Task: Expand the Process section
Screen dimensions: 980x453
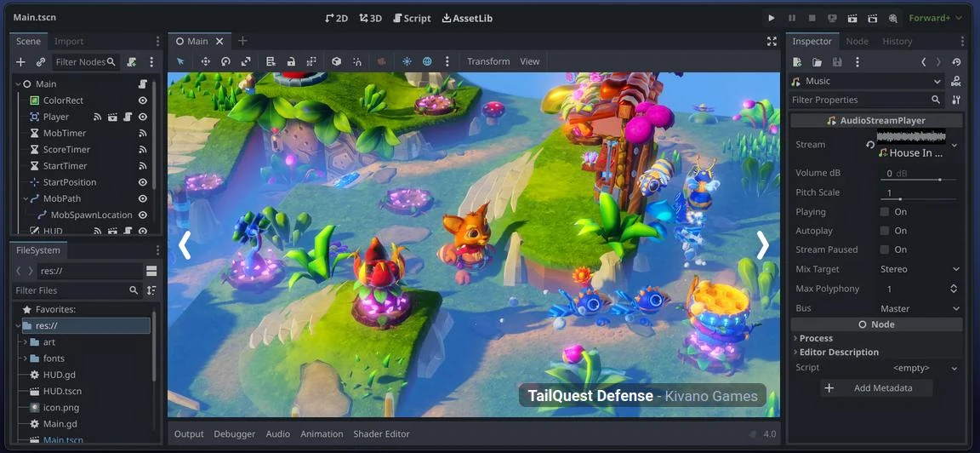Action: pyautogui.click(x=816, y=338)
